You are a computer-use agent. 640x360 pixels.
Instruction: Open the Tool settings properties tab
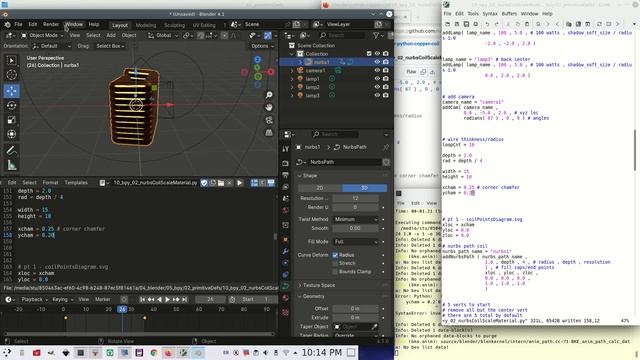click(x=285, y=149)
